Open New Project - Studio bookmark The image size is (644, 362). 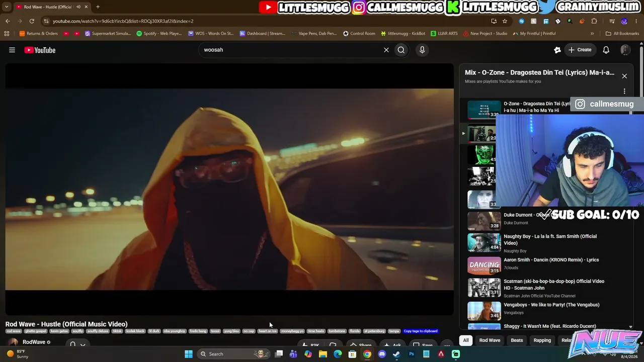485,34
